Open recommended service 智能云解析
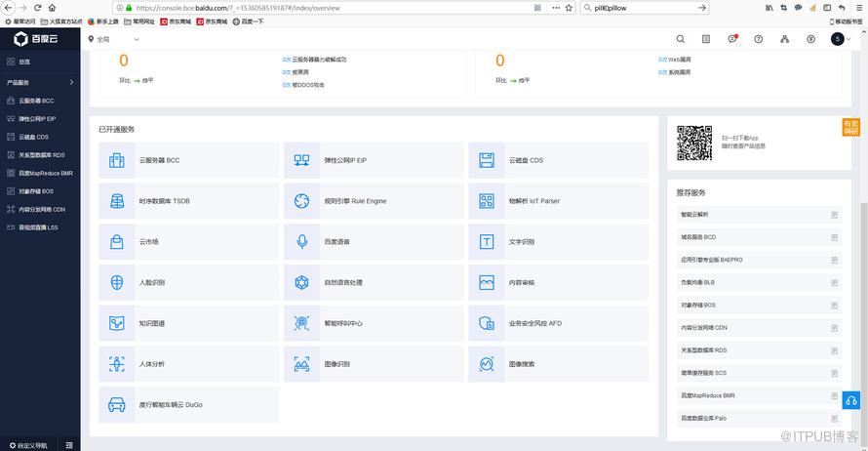Viewport: 868px width, 451px height. [759, 215]
